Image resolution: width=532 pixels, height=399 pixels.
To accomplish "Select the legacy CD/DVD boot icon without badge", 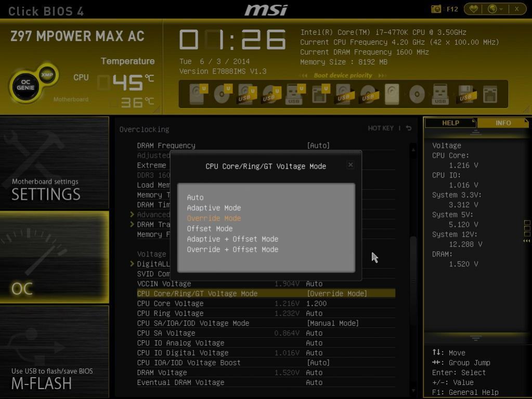I will pos(417,94).
